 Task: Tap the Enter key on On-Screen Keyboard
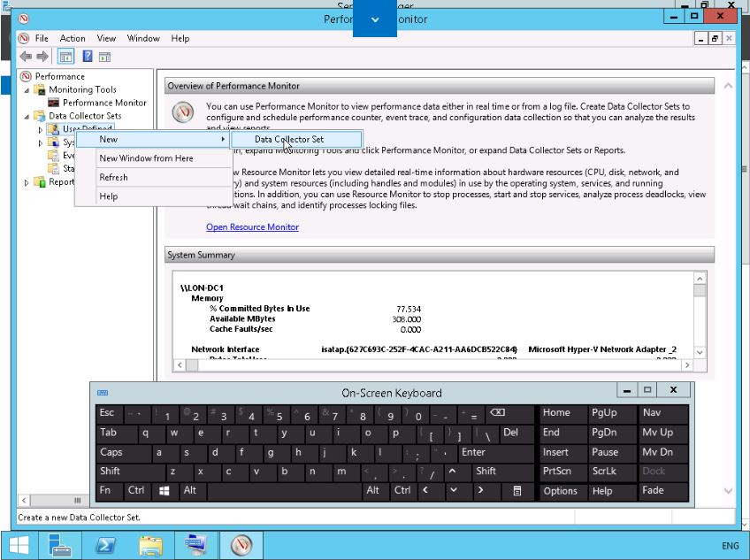(496, 452)
